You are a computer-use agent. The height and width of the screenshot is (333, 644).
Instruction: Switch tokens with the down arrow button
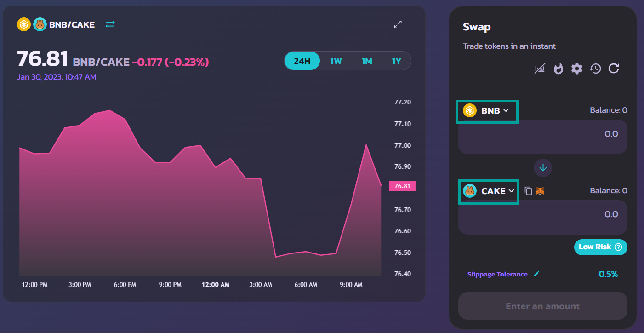pos(543,168)
